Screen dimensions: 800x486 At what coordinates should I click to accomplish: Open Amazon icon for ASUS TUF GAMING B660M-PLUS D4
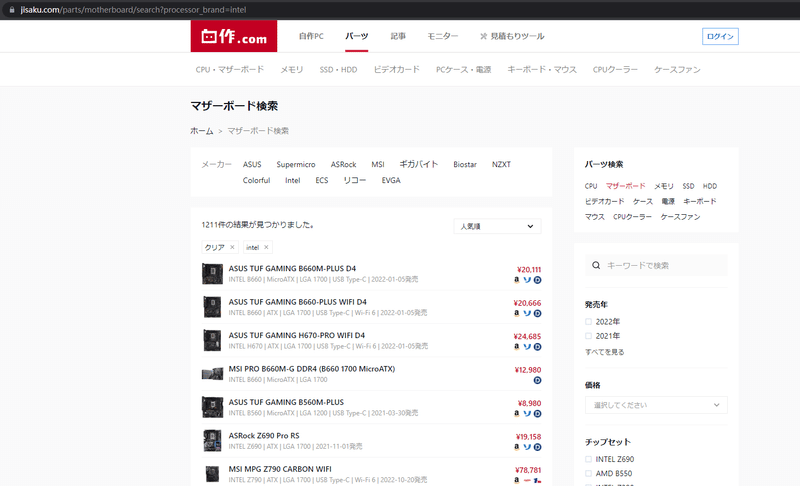tap(516, 279)
